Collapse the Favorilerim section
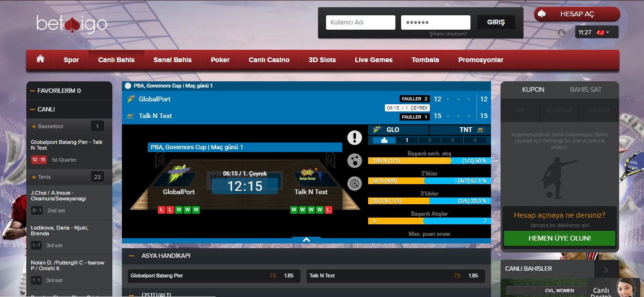This screenshot has width=644, height=297. pyautogui.click(x=33, y=90)
